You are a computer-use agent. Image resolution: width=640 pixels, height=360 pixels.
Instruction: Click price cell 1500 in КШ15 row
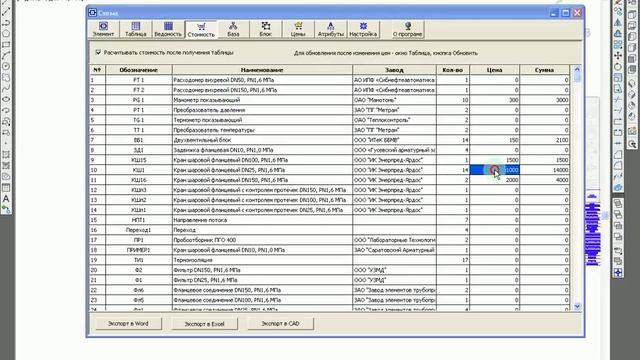tap(494, 160)
